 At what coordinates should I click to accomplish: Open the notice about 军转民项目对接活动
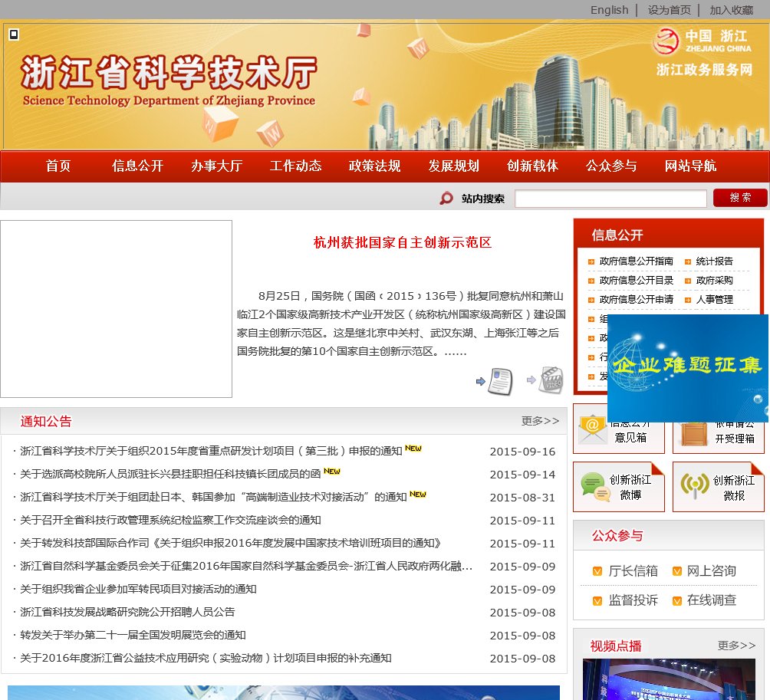(139, 589)
